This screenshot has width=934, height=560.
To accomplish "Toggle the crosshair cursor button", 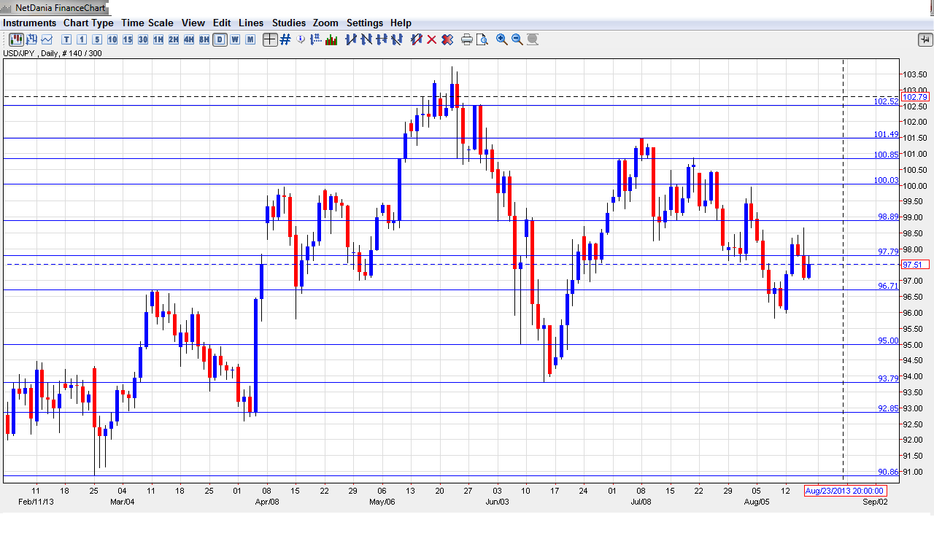I will 270,39.
